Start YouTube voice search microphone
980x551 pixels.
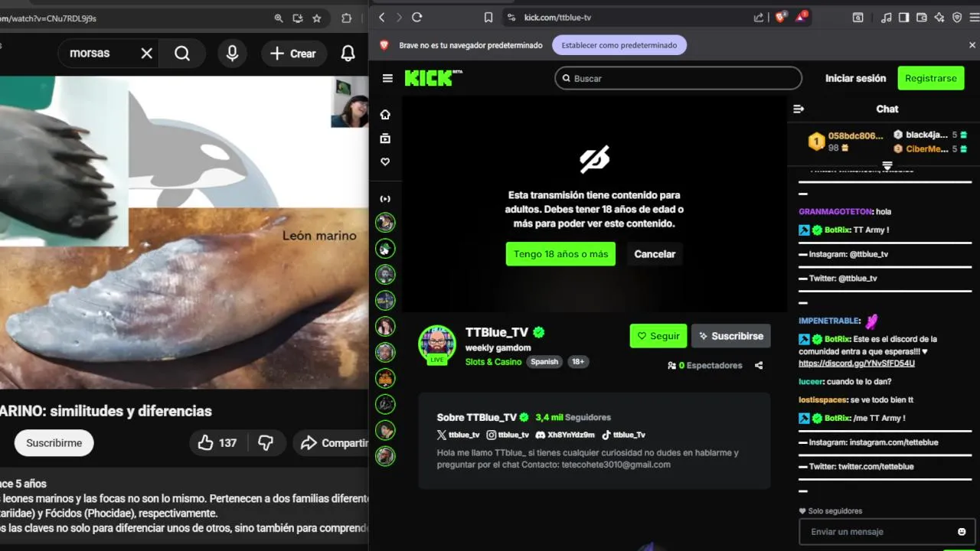(232, 54)
